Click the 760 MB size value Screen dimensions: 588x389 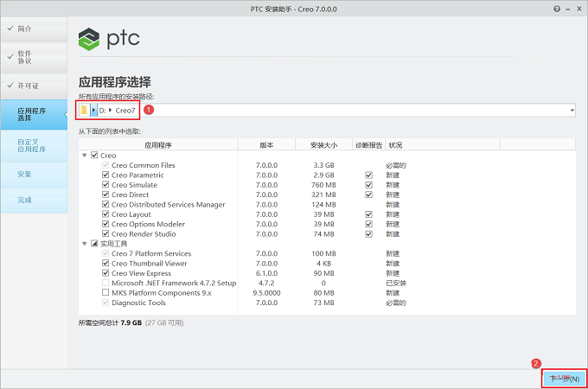point(323,185)
